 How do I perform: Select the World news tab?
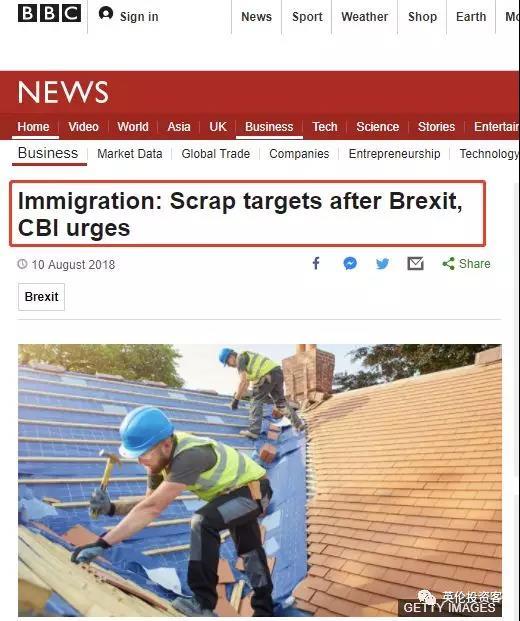coord(133,127)
